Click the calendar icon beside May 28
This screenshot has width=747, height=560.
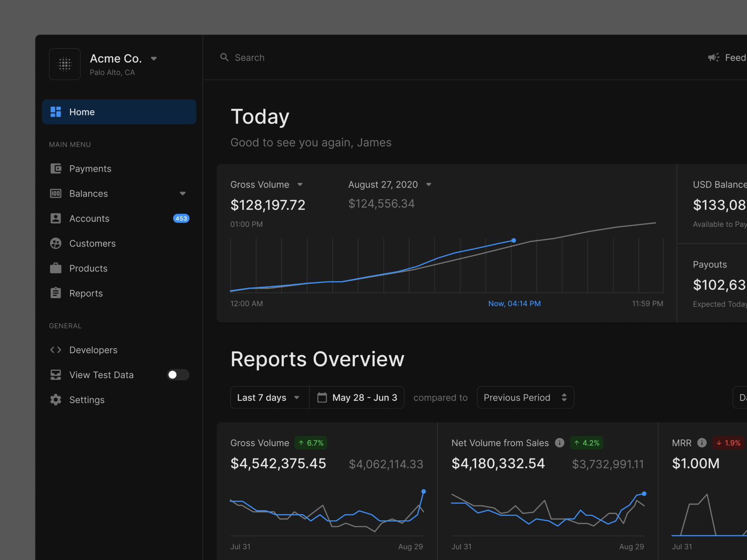pos(322,398)
